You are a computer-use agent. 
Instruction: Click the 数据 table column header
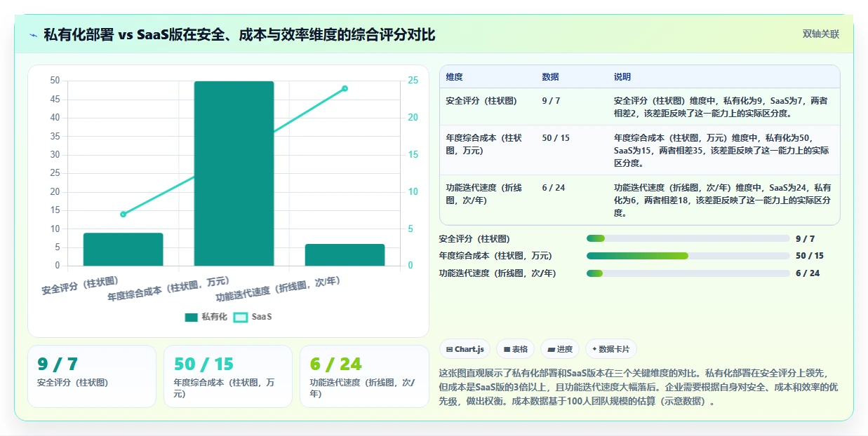tap(550, 77)
